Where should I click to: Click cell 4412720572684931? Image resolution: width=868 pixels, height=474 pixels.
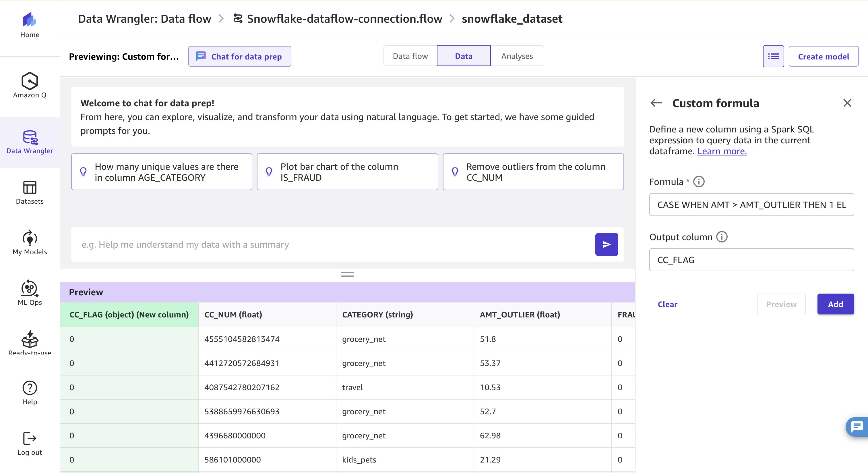tap(267, 363)
